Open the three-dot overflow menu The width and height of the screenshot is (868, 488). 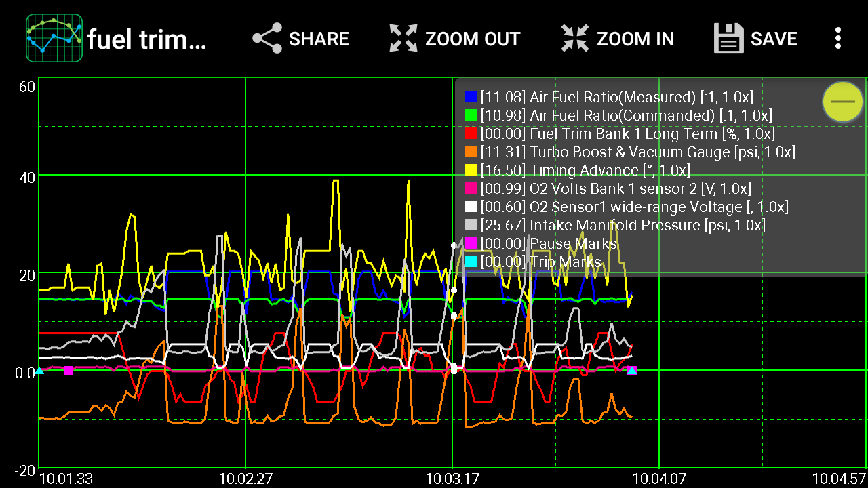click(x=839, y=39)
